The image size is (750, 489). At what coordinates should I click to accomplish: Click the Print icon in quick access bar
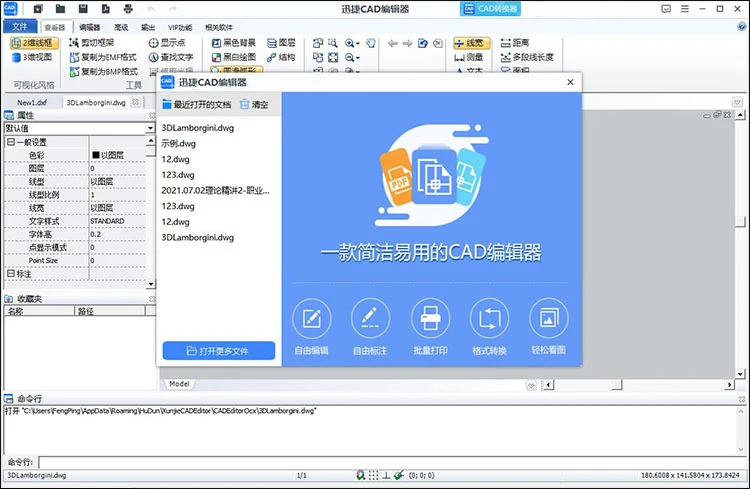point(128,9)
